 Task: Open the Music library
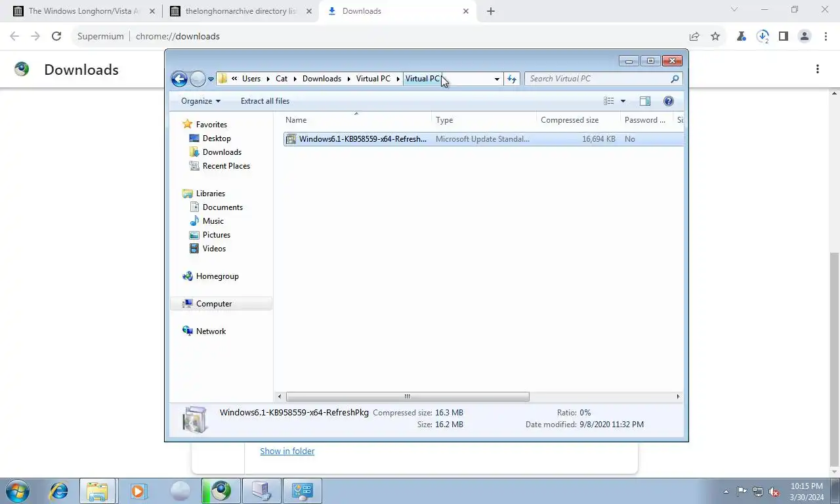213,221
